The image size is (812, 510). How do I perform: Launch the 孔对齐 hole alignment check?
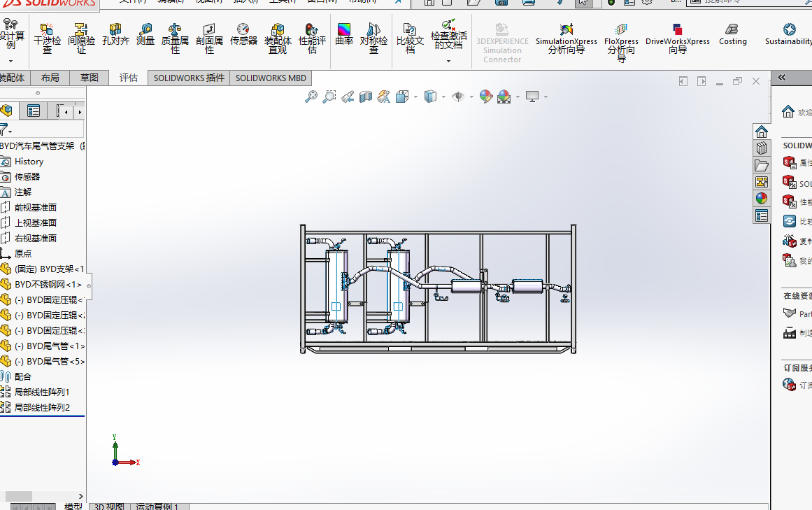115,35
